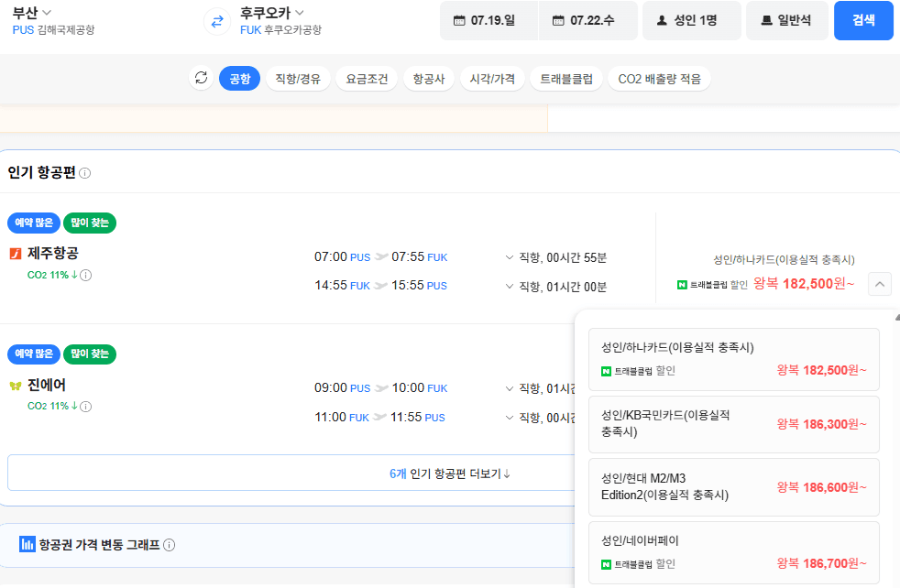Expand 07:00 PUS outbound flight details
900x588 pixels.
(510, 257)
